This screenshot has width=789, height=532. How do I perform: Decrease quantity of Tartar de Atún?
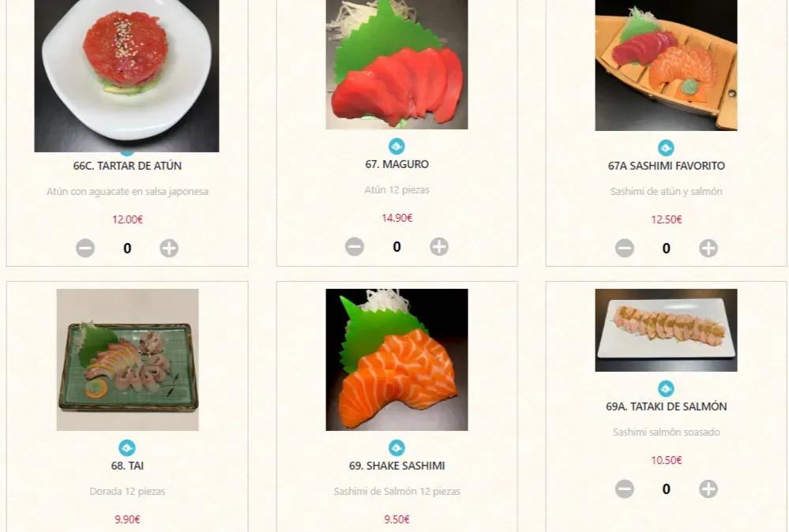click(85, 248)
